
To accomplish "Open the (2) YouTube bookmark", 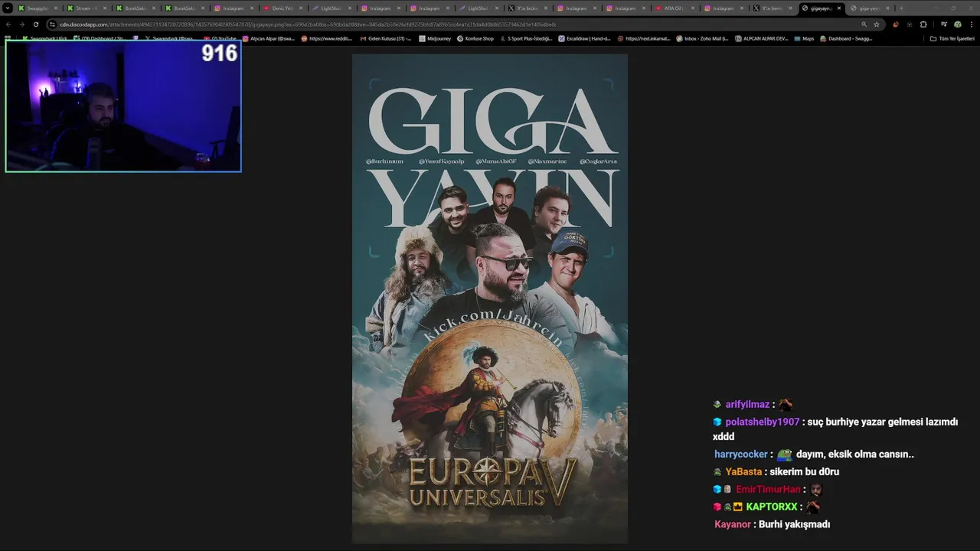I will pyautogui.click(x=220, y=38).
